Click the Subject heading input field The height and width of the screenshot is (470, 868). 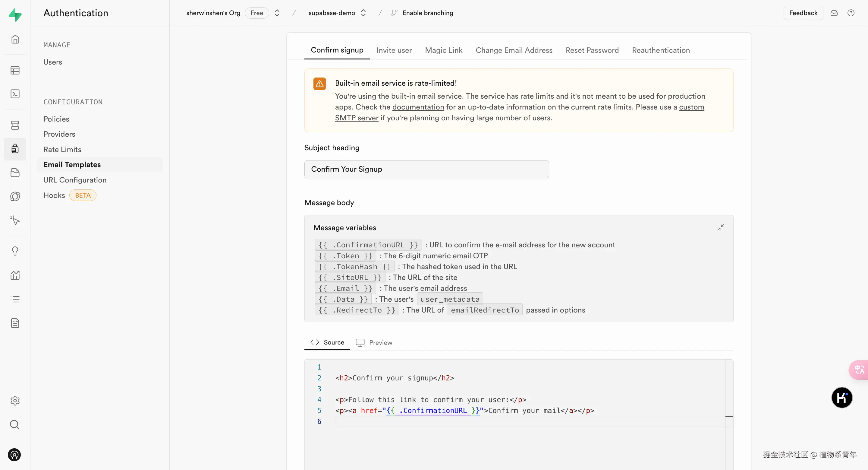click(x=426, y=169)
